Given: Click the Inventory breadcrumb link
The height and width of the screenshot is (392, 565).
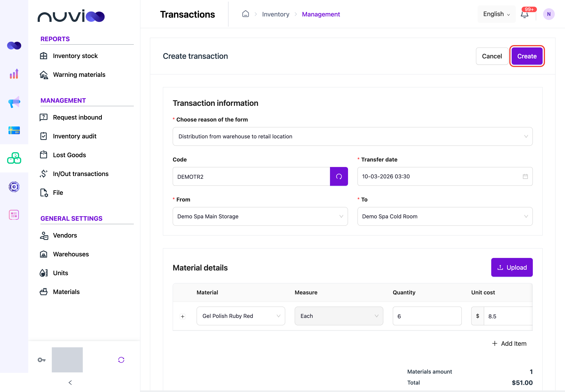Looking at the screenshot, I should 275,14.
